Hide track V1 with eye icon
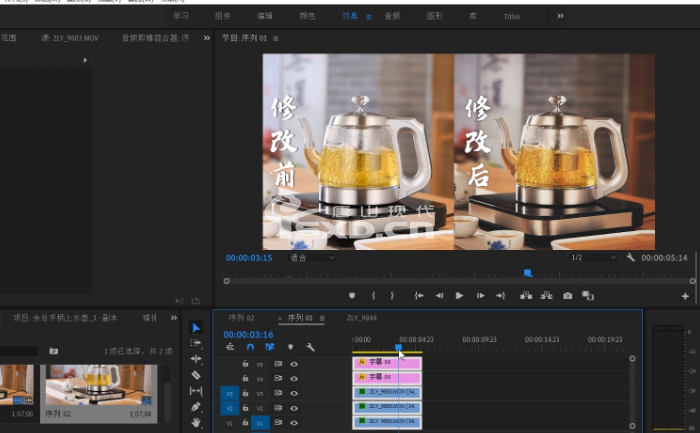 coord(294,423)
